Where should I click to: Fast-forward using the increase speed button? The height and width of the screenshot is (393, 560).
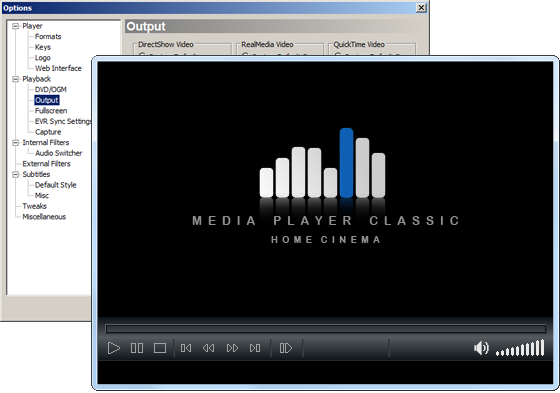[x=232, y=348]
